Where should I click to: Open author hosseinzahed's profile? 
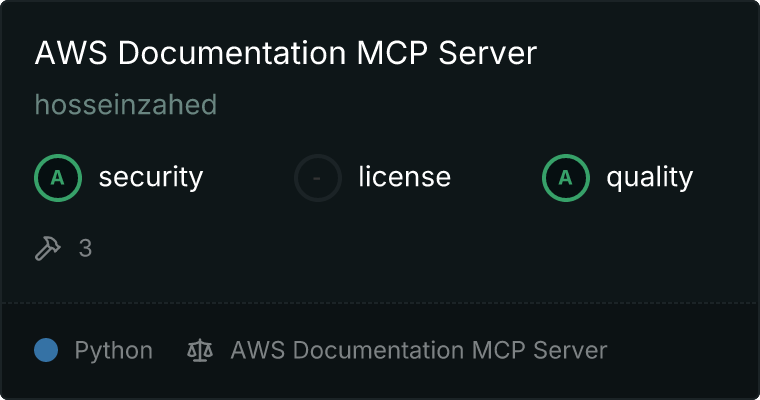click(126, 105)
